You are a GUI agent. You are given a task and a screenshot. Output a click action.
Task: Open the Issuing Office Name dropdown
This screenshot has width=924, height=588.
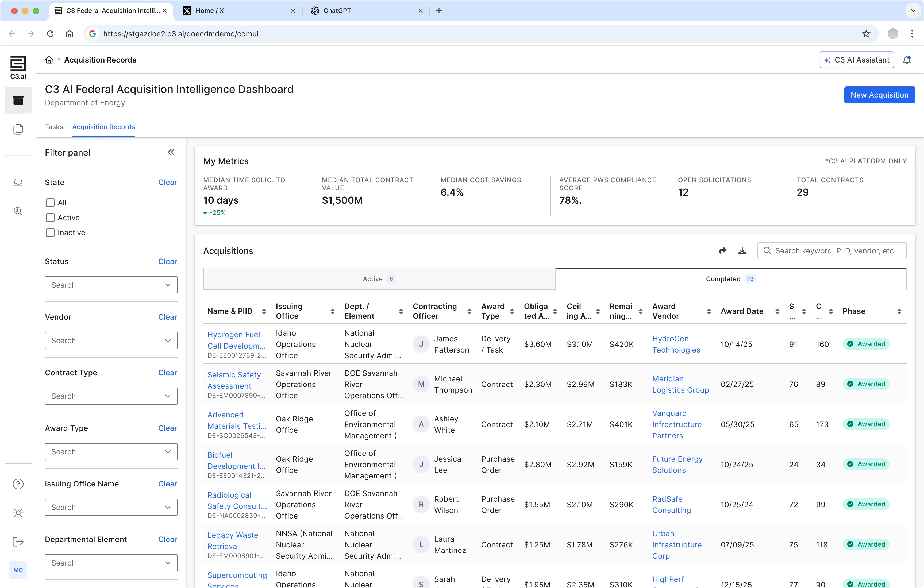pyautogui.click(x=111, y=508)
